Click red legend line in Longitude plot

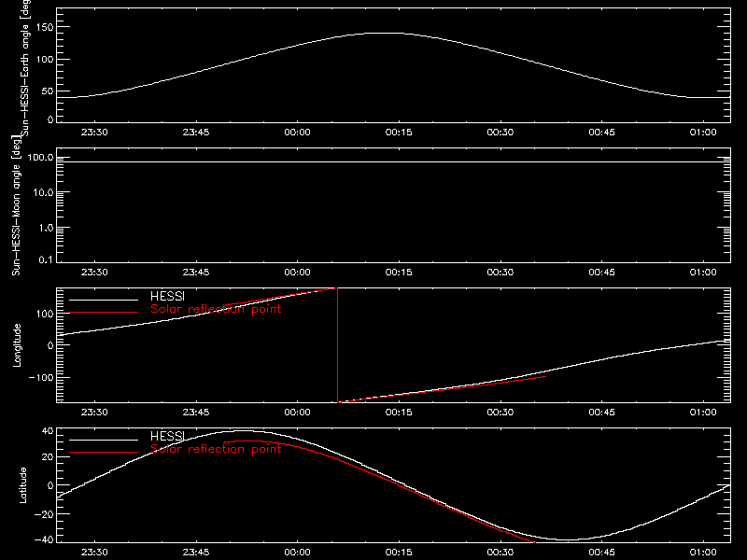104,313
